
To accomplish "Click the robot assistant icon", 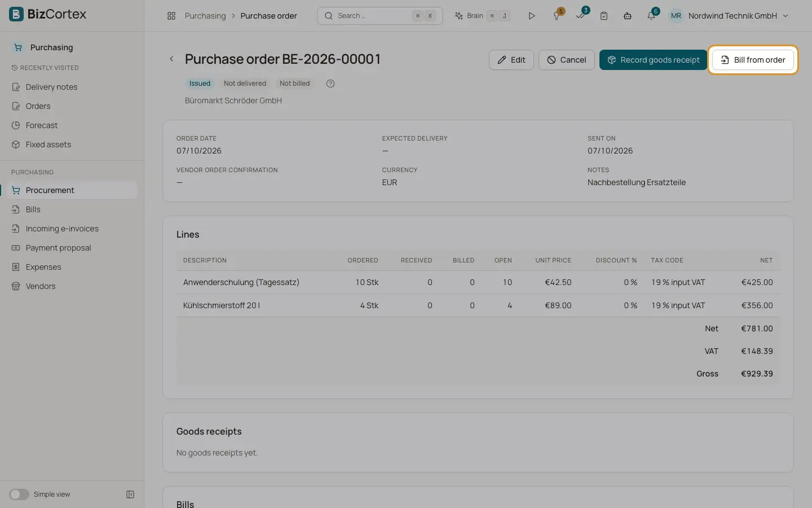I will [627, 16].
